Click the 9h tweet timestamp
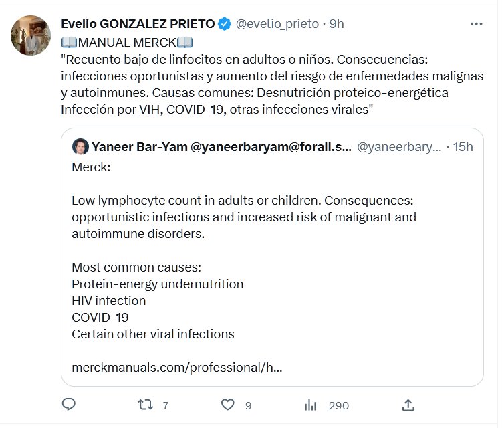Image resolution: width=504 pixels, height=428 pixels. point(336,24)
